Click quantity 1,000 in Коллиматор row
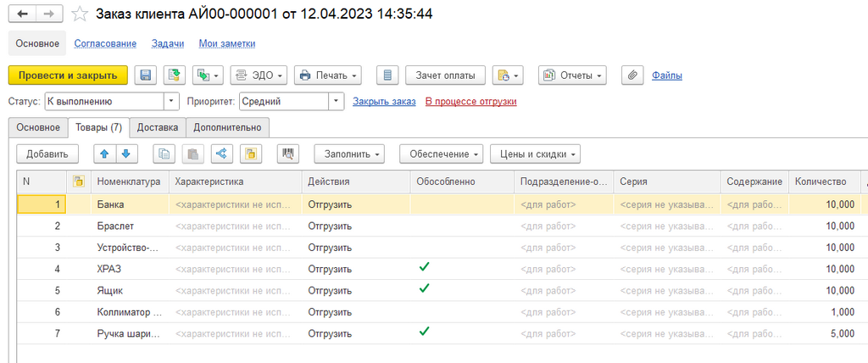 tap(824, 312)
